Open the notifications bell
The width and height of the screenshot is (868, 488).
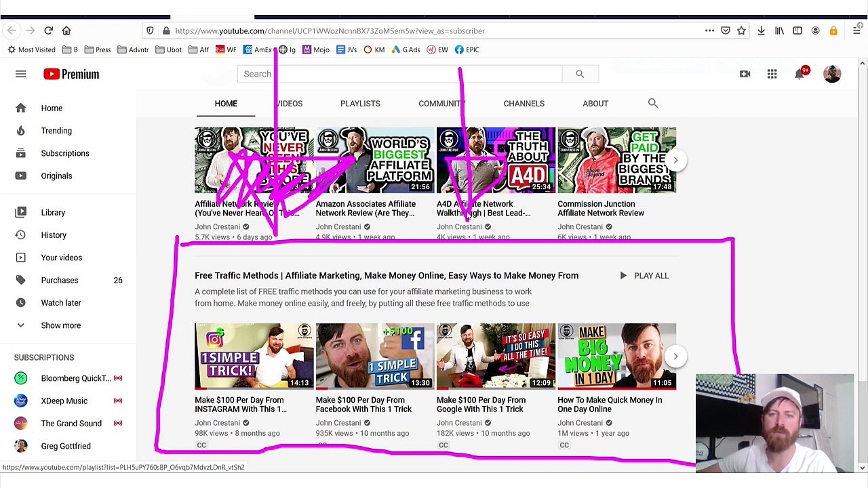800,74
